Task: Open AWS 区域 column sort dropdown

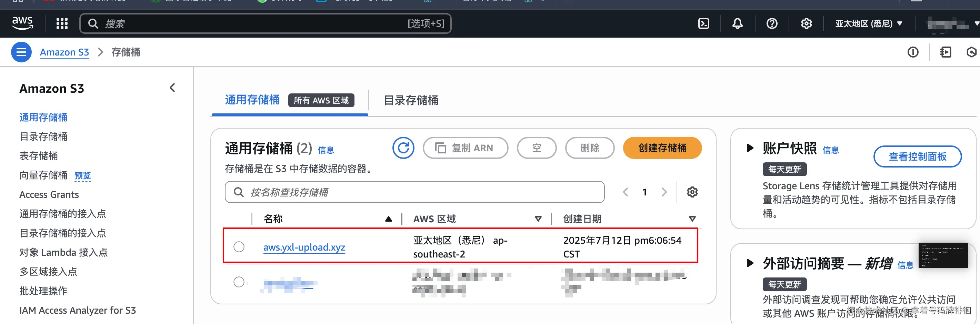Action: point(538,219)
